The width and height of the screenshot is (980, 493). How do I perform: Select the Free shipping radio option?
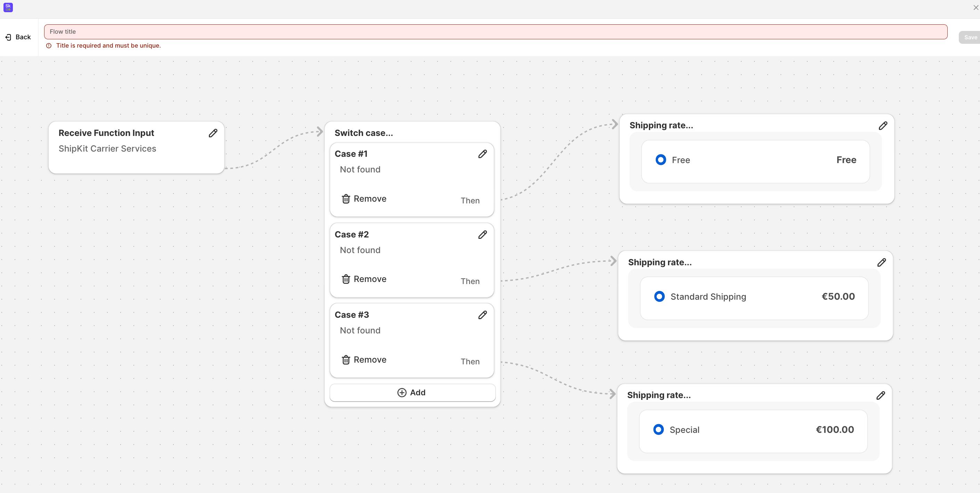(661, 160)
